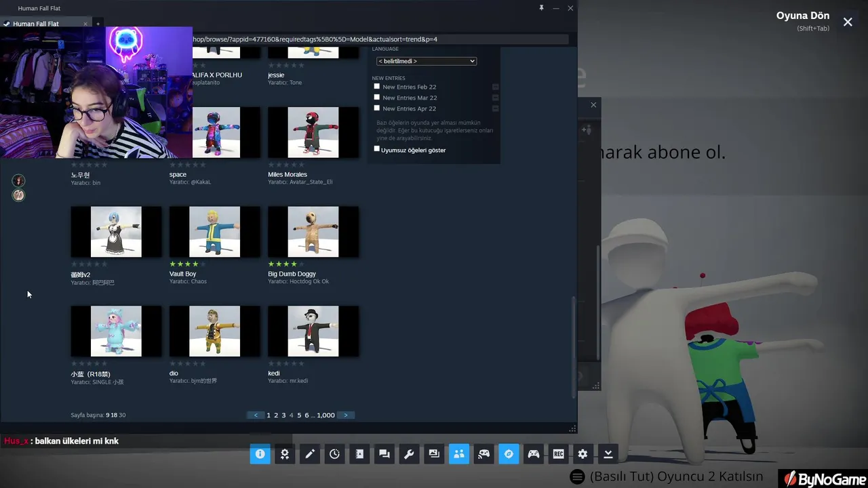Go to next page arrow
The height and width of the screenshot is (488, 868).
tap(346, 415)
